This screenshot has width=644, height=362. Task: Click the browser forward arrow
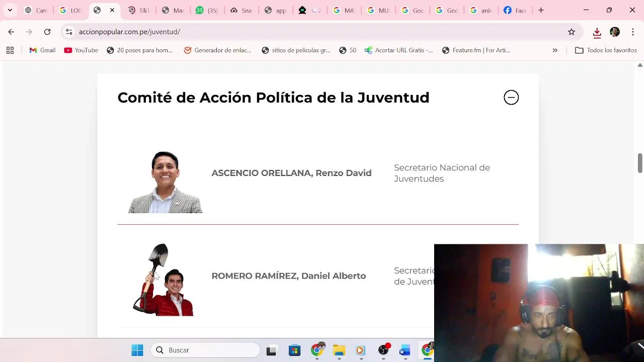(x=29, y=32)
